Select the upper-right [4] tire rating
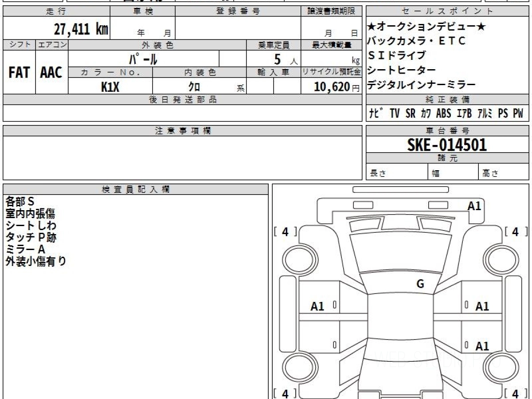 (x=515, y=231)
